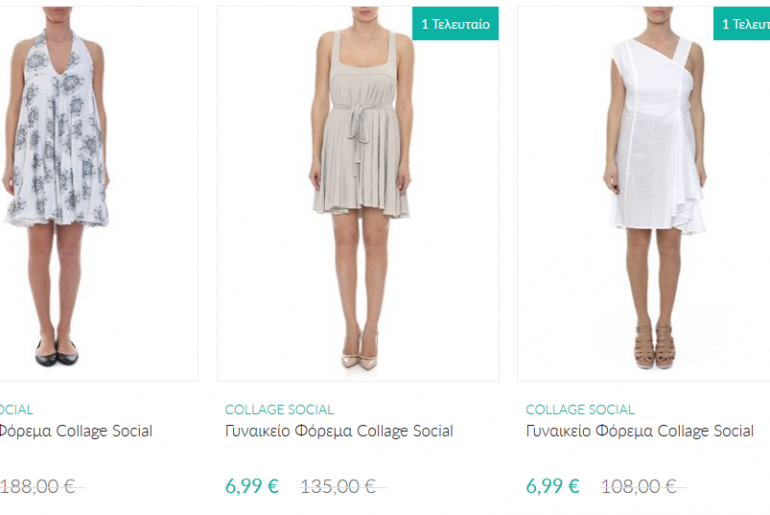Click the crossed-out 135,00 € price
The image size is (770, 515).
(x=338, y=486)
